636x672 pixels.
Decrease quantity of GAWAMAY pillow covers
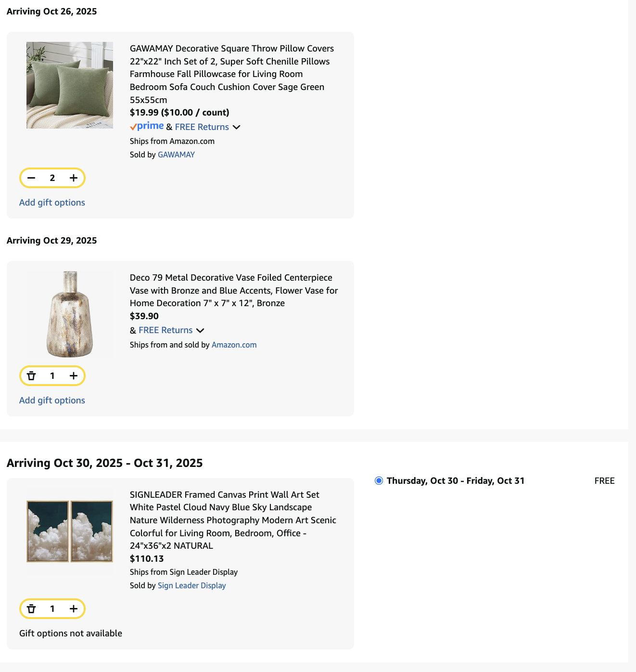pyautogui.click(x=31, y=178)
